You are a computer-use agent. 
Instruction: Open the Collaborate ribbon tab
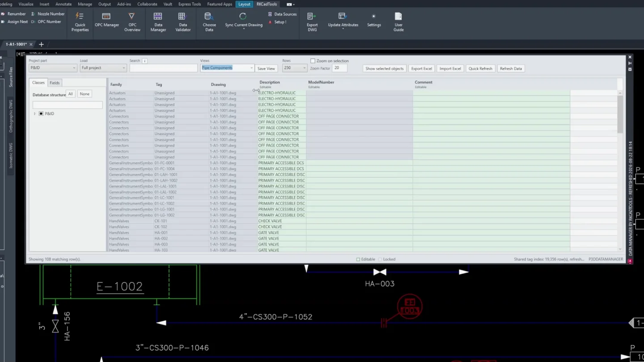147,4
